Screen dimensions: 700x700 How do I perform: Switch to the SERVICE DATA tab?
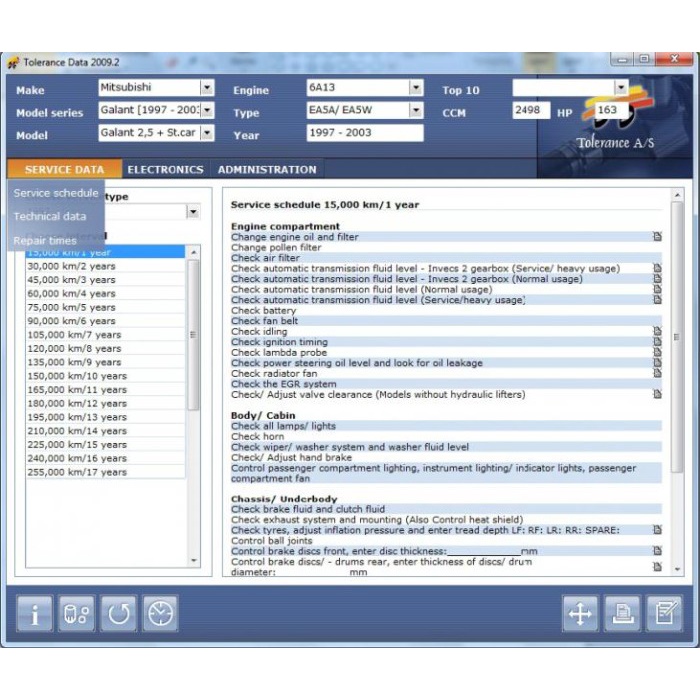coord(64,170)
